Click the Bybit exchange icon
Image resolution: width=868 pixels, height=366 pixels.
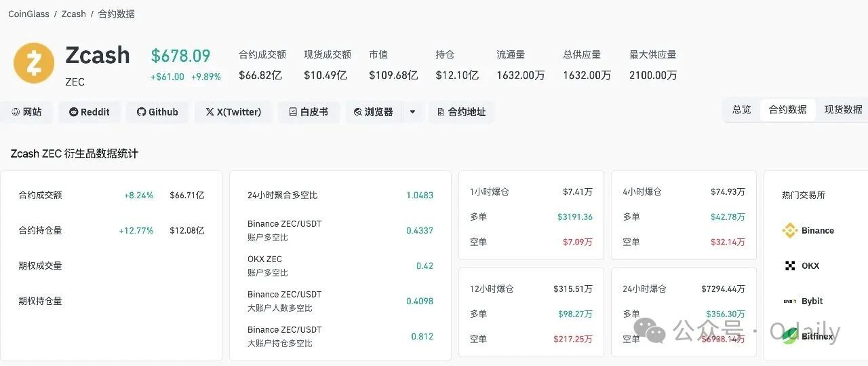coord(790,301)
